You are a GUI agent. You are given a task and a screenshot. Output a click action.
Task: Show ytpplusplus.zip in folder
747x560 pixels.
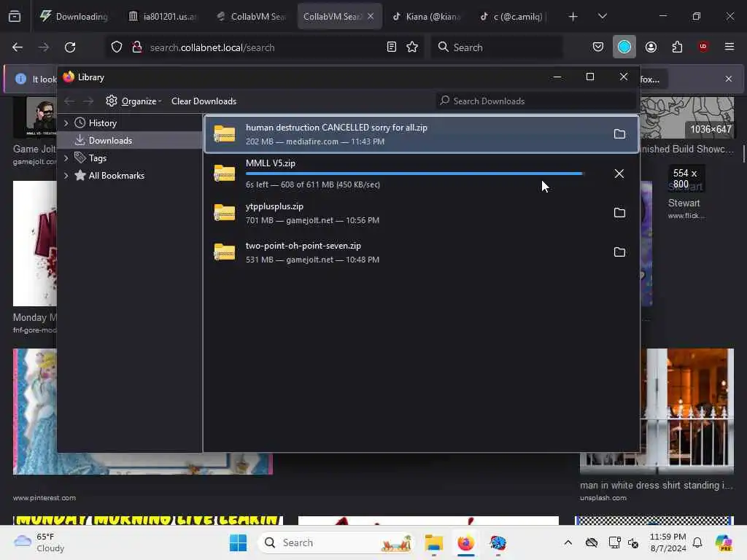click(619, 213)
